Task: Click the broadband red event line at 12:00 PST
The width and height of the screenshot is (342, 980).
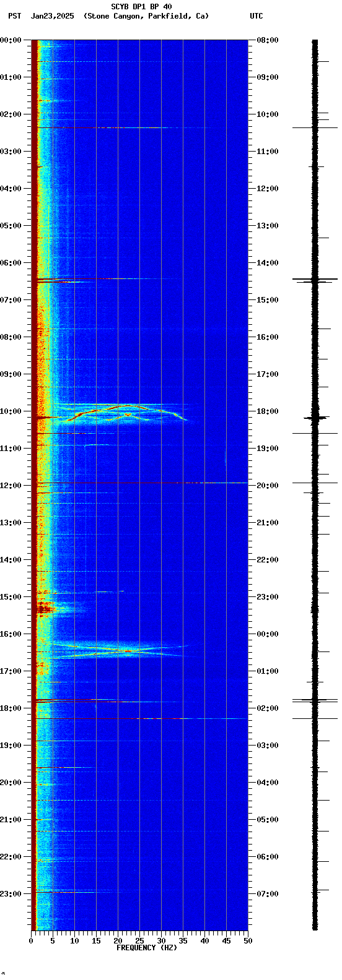Action: point(141,483)
